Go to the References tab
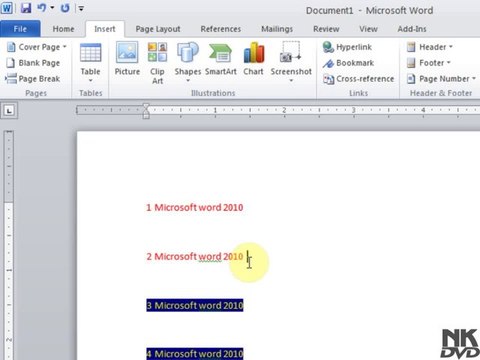The height and width of the screenshot is (360, 480). [221, 29]
